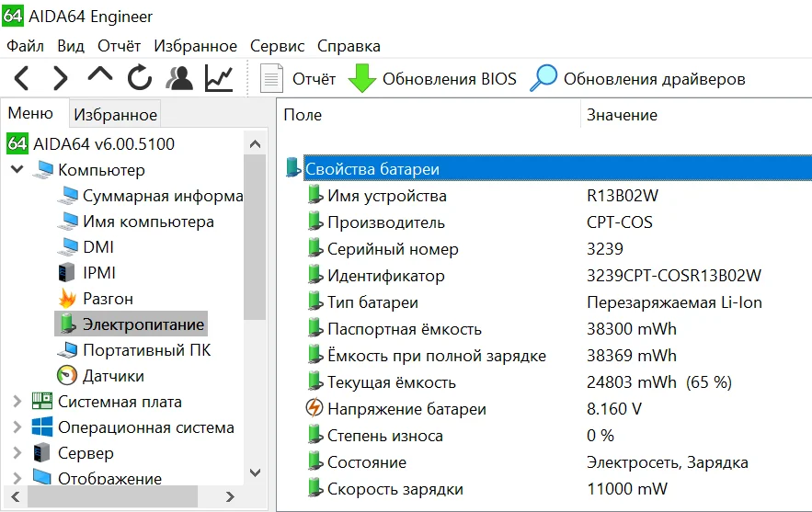Click left arrow of the tree's horizontal scrollbar

15,497
